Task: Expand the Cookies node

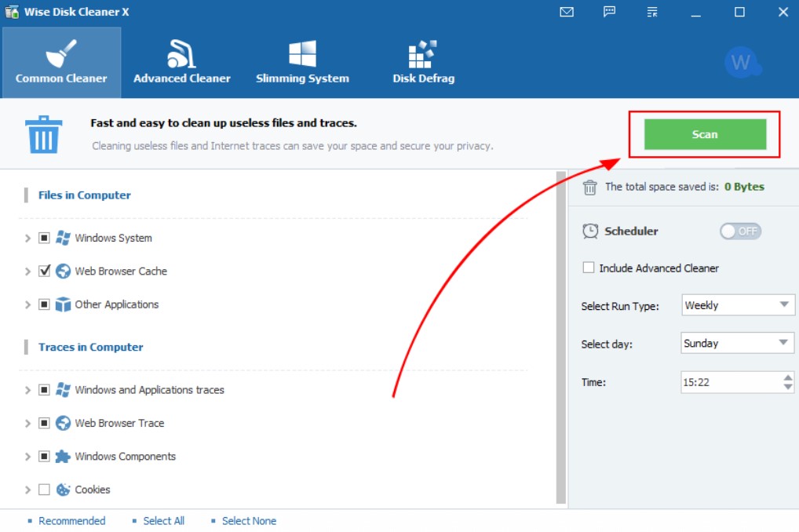Action: point(27,489)
